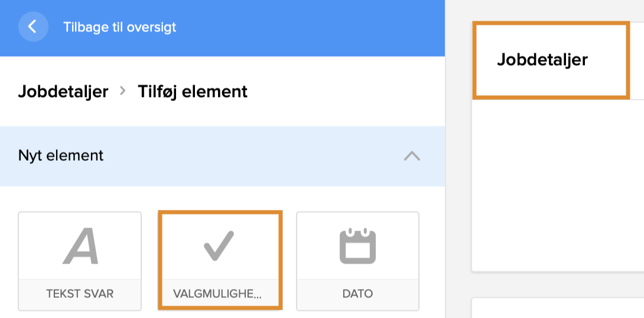This screenshot has height=318, width=644.
Task: Go back via "Tilbage til oversigt" text
Action: click(x=120, y=27)
